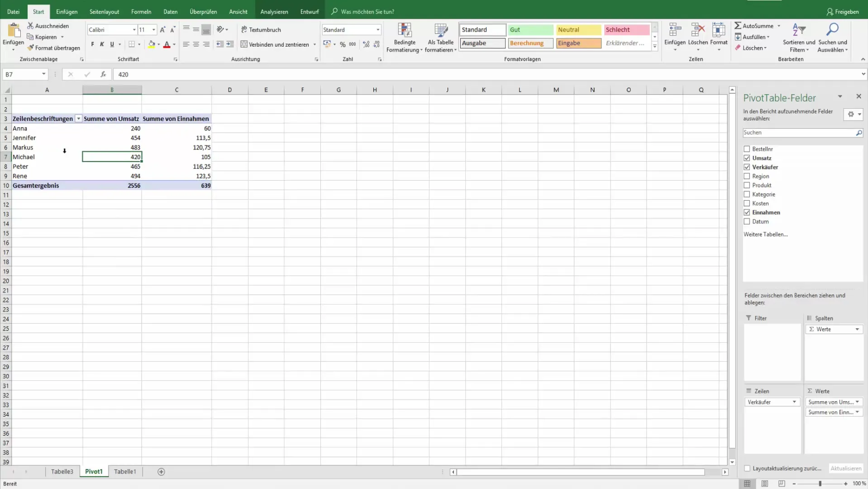Apply percent number format

[x=343, y=44]
